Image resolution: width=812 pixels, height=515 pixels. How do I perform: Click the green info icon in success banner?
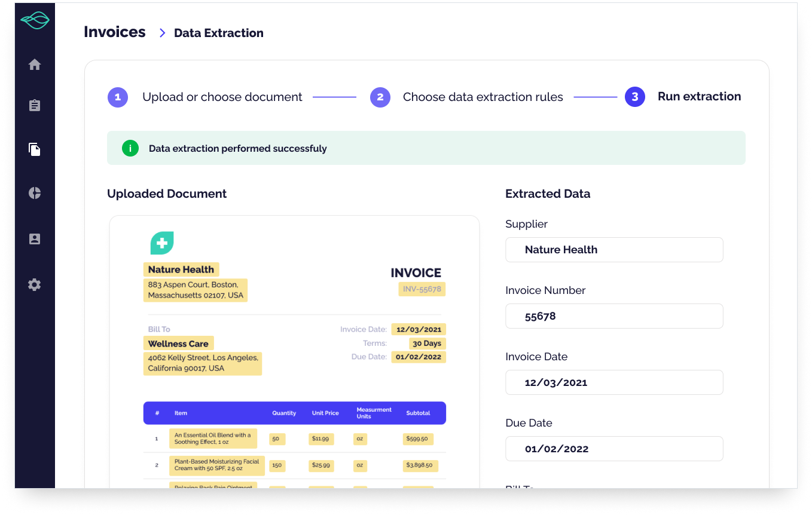[x=130, y=148]
